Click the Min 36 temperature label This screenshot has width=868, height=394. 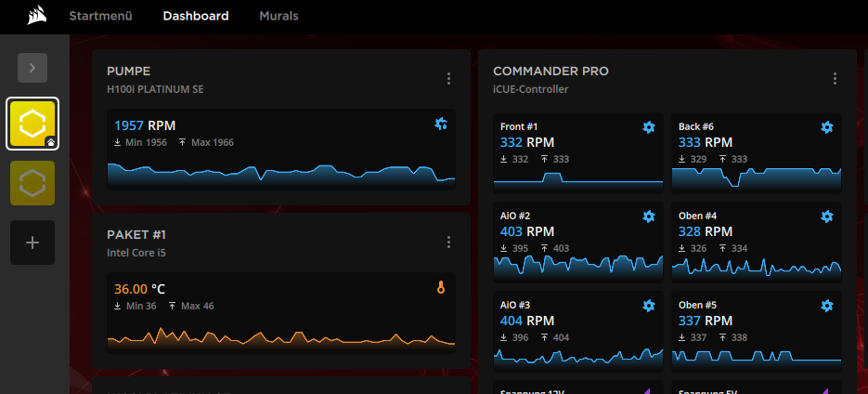coord(135,307)
